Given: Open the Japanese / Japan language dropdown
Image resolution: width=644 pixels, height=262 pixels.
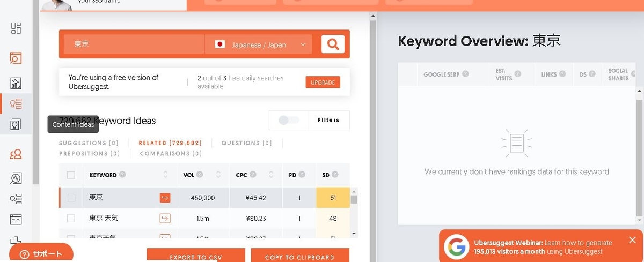Looking at the screenshot, I should (258, 44).
